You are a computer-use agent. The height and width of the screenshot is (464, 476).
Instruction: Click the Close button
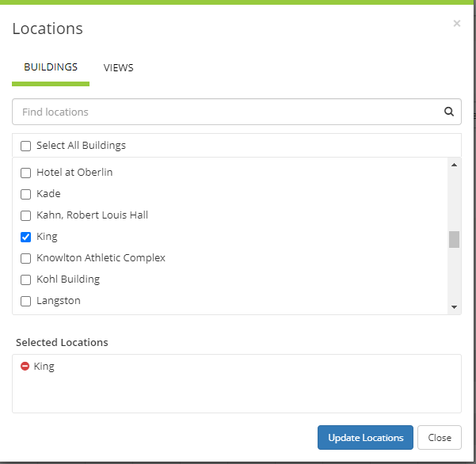point(439,438)
